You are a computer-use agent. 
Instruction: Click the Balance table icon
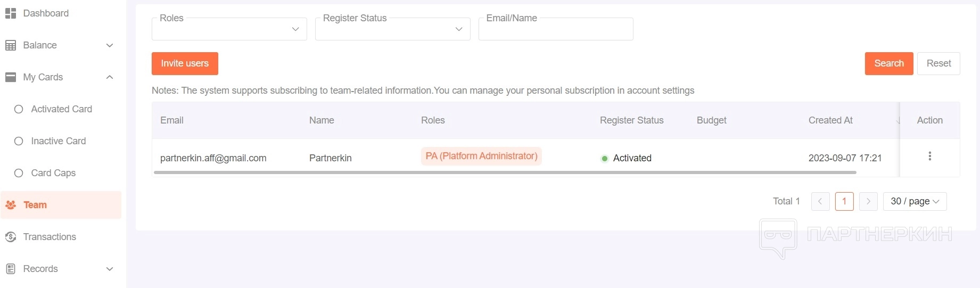(x=11, y=46)
